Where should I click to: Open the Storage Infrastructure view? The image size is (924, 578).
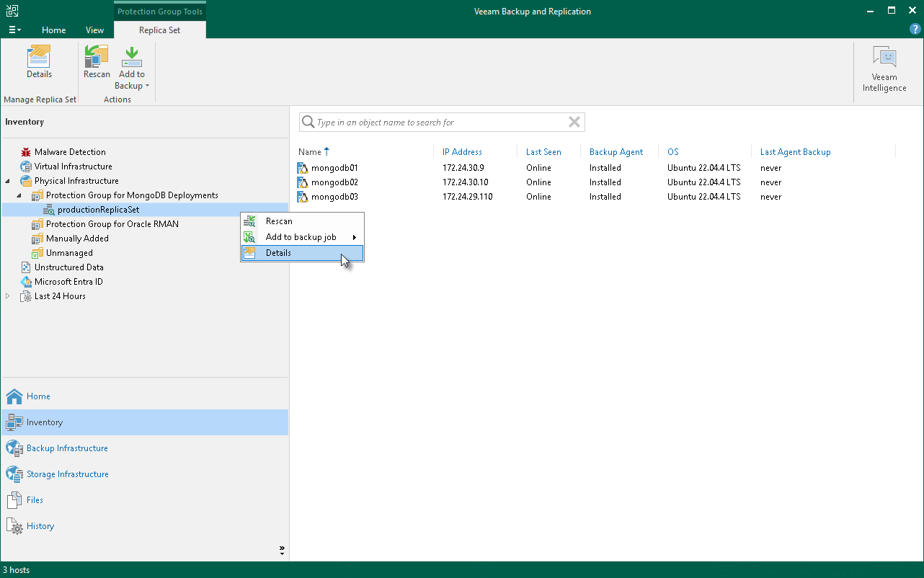coord(67,474)
